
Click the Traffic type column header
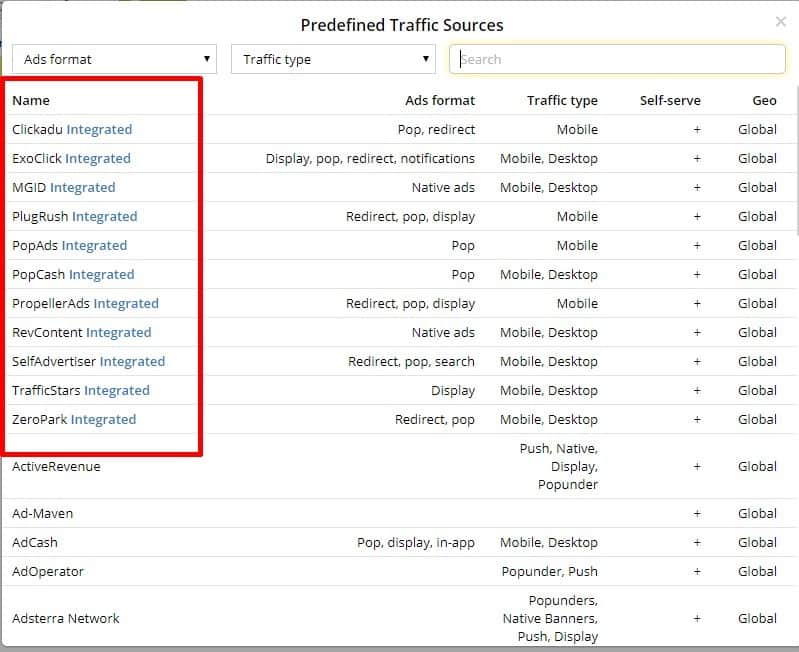[563, 101]
